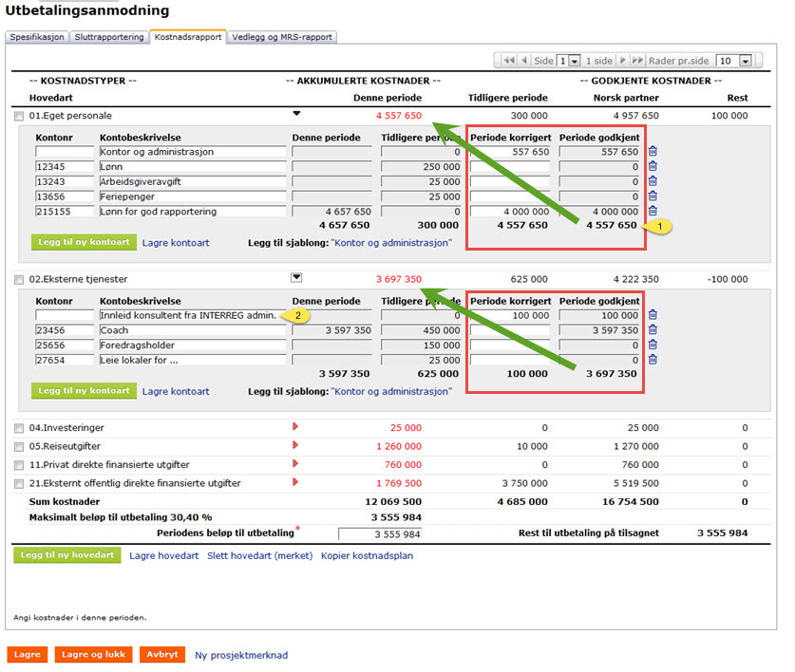The width and height of the screenshot is (795, 672).
Task: Open the Rader pr.side dropdown
Action: point(733,61)
